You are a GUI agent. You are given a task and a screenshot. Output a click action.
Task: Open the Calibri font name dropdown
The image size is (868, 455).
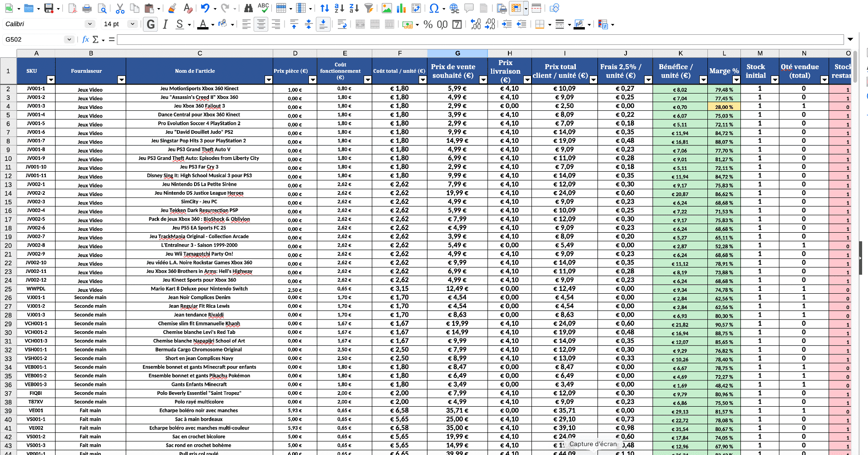pyautogui.click(x=90, y=24)
